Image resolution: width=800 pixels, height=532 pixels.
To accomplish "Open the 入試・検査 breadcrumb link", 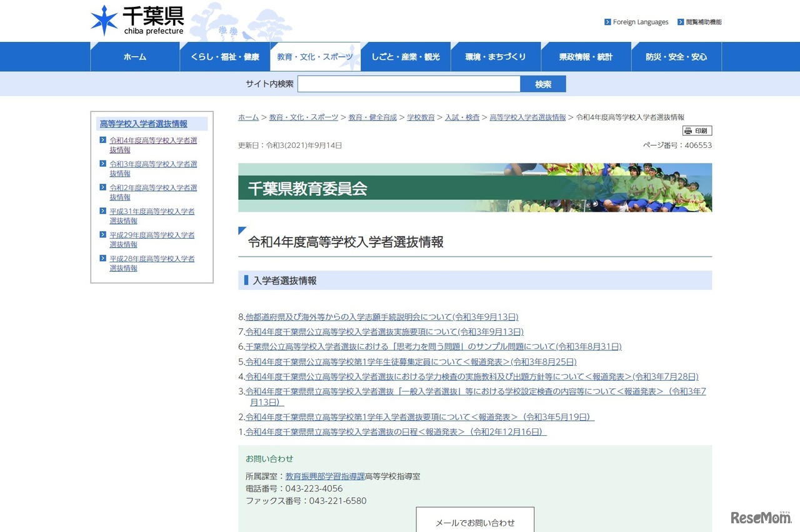I will point(462,117).
